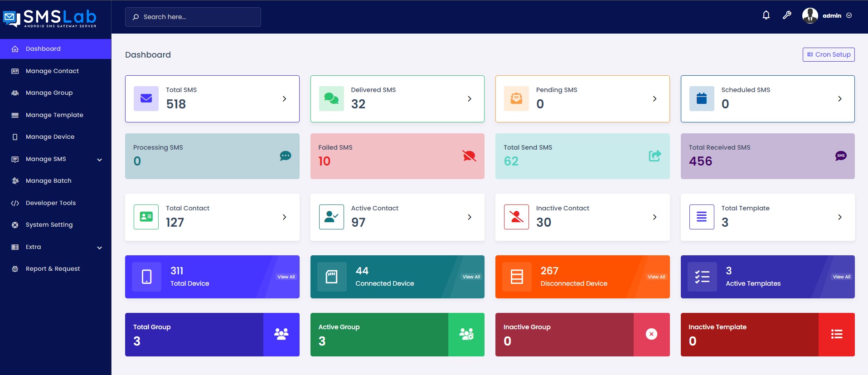Click the Cron Setup button
Image resolution: width=868 pixels, height=375 pixels.
[x=829, y=54]
